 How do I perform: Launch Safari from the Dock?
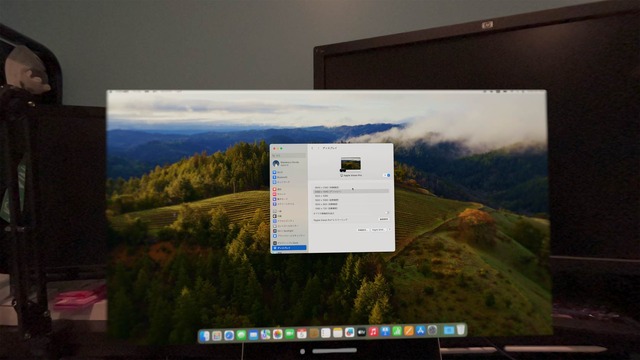tap(229, 336)
